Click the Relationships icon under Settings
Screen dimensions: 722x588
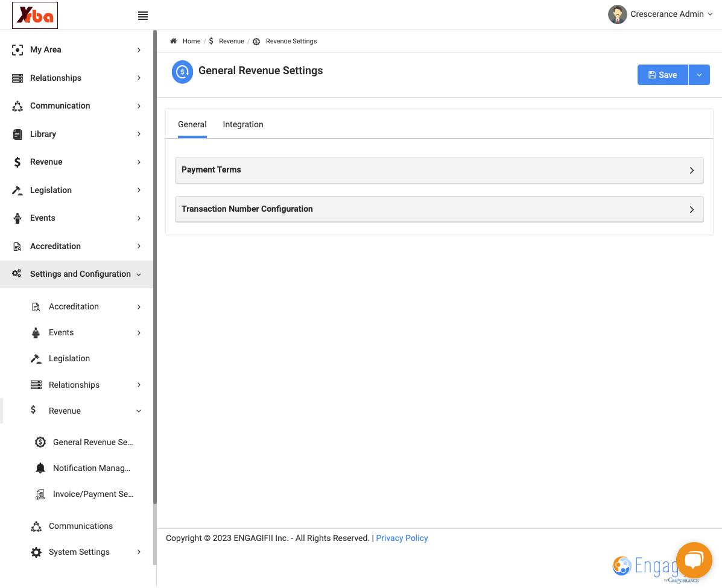tap(36, 385)
